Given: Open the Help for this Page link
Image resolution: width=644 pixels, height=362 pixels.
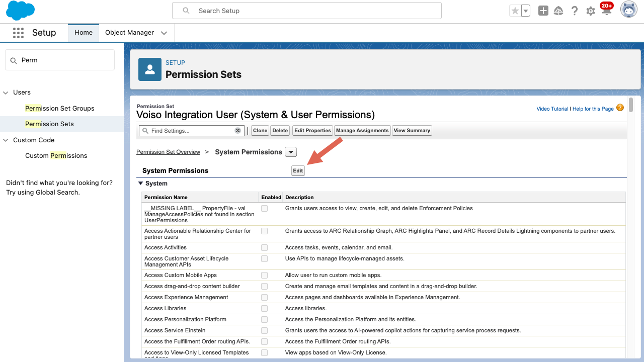Looking at the screenshot, I should (593, 109).
